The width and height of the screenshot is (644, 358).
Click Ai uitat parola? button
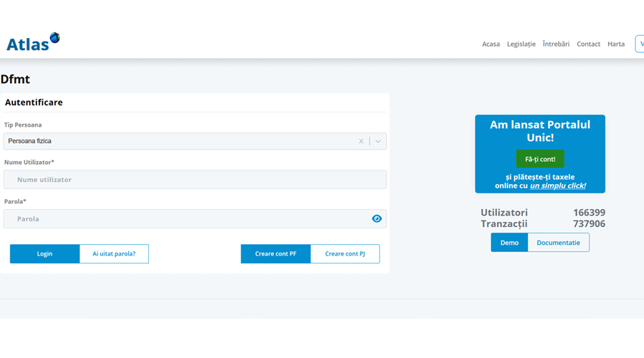point(114,253)
